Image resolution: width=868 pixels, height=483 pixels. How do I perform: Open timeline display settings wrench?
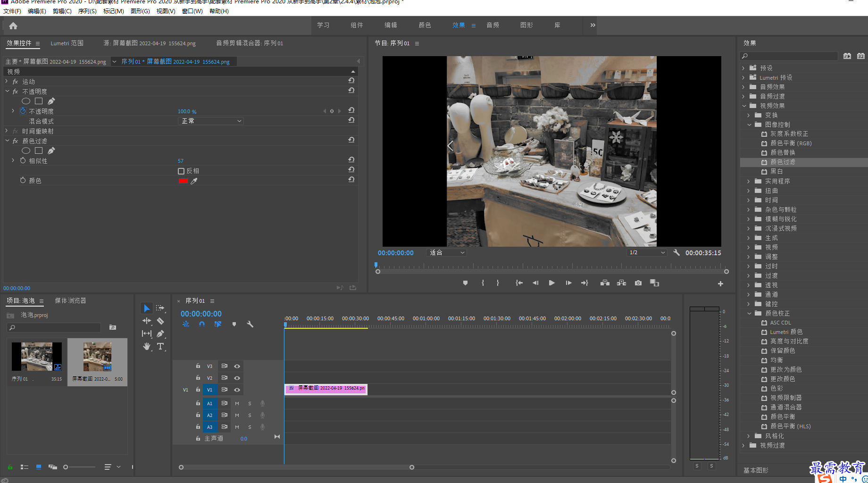coord(250,324)
